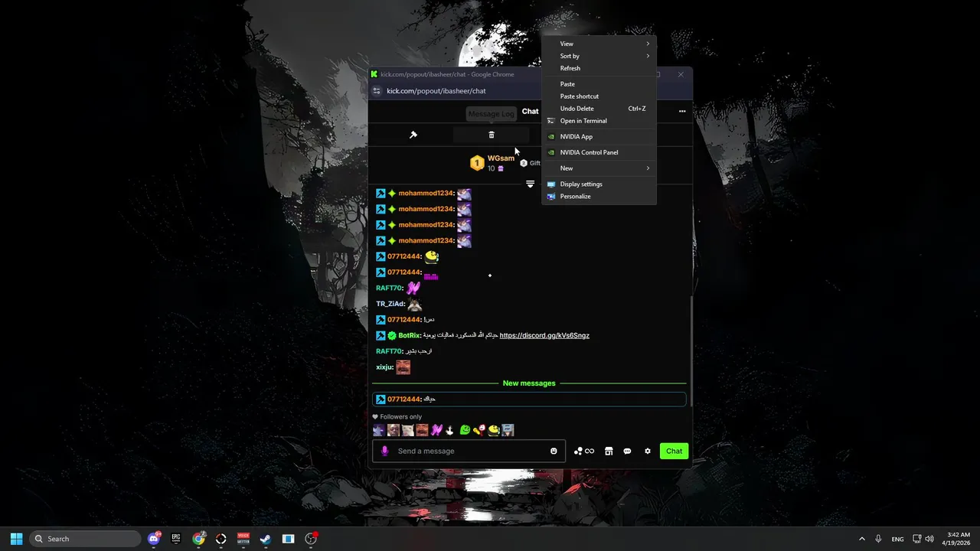Click moderator badge in the highlighted 07712444 message

381,399
